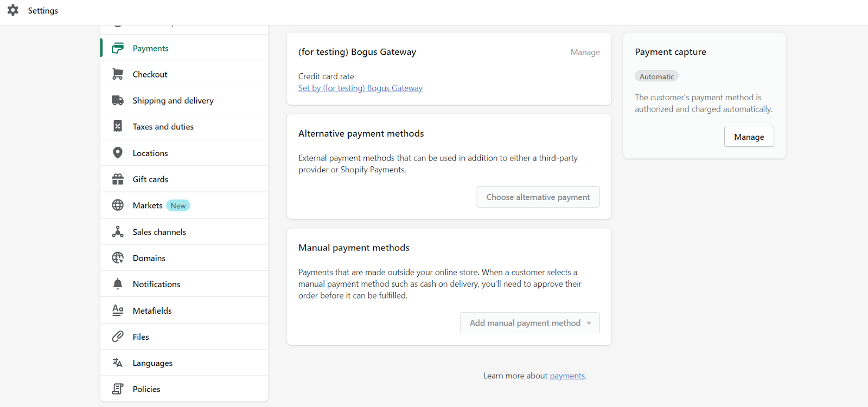Click the Locations pin icon
Screen dimensions: 868x407
(x=118, y=153)
